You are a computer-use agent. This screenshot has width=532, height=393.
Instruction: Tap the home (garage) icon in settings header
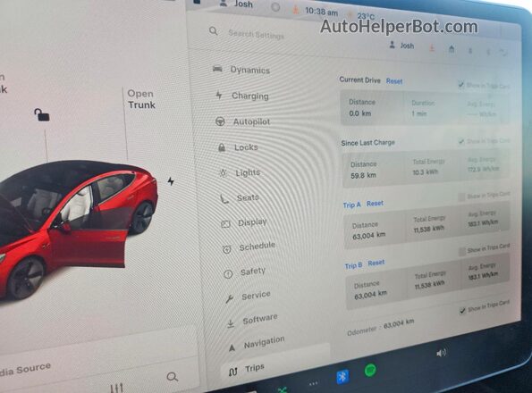pos(452,49)
